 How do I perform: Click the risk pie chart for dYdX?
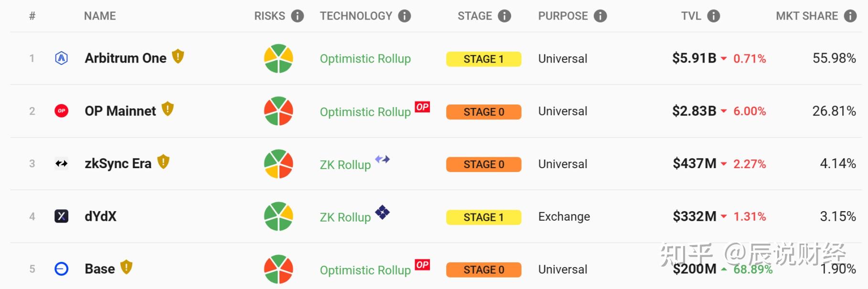279,216
